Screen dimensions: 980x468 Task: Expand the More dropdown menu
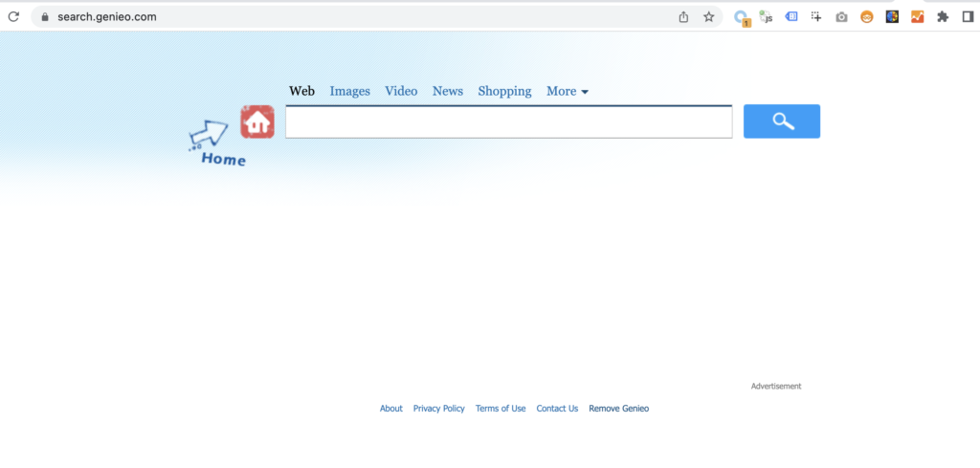pyautogui.click(x=568, y=91)
